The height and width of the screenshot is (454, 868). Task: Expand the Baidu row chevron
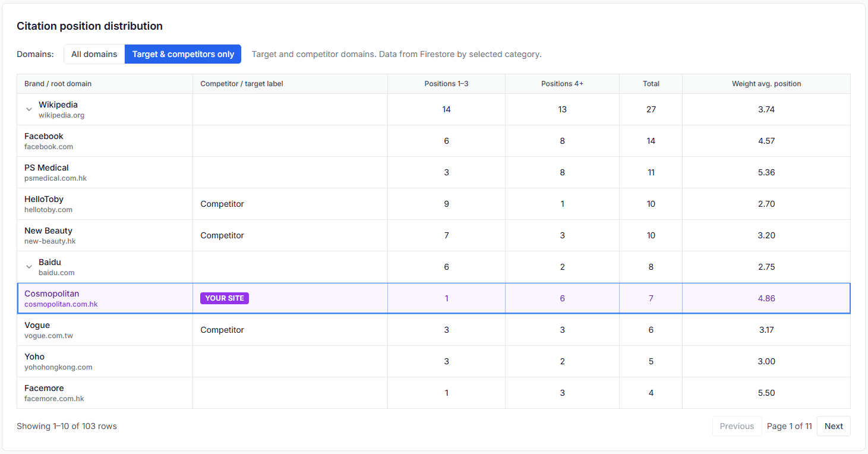(29, 267)
